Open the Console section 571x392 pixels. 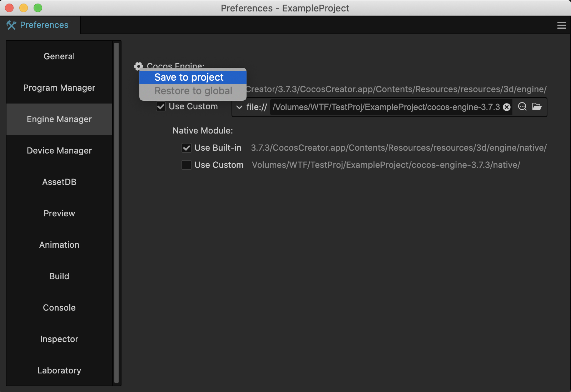click(59, 308)
